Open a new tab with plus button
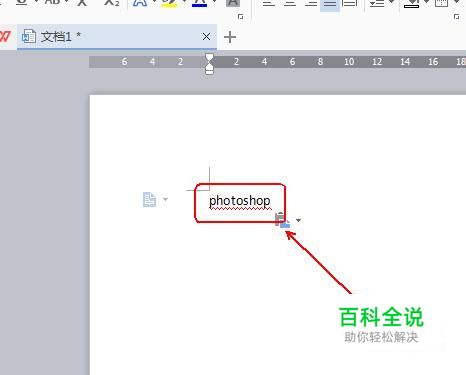 (x=230, y=37)
